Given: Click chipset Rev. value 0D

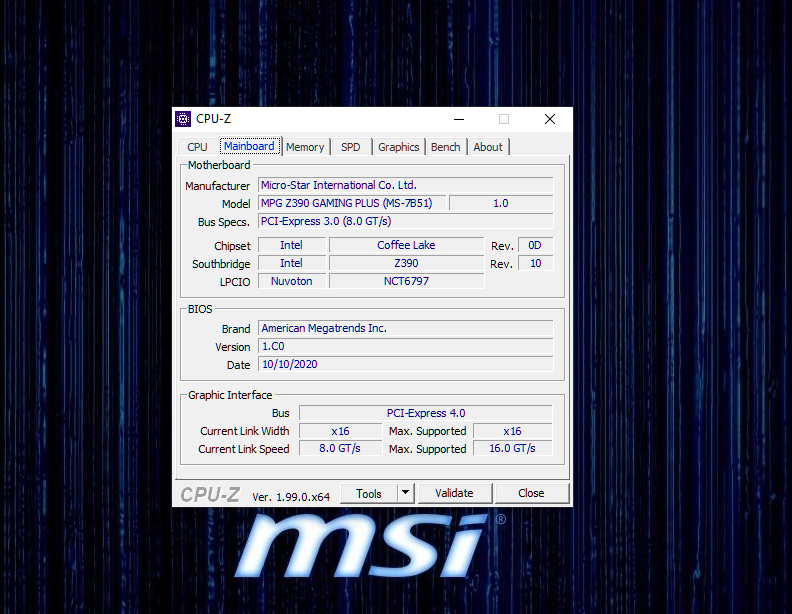Looking at the screenshot, I should point(535,245).
